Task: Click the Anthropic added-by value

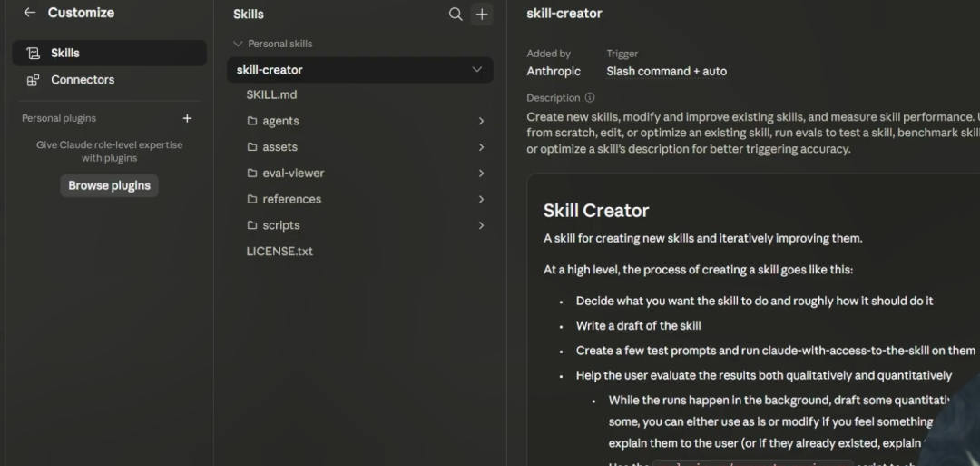Action: [x=554, y=71]
